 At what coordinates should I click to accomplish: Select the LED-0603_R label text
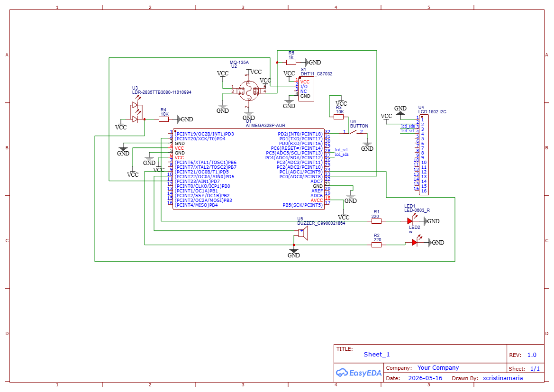tap(417, 210)
